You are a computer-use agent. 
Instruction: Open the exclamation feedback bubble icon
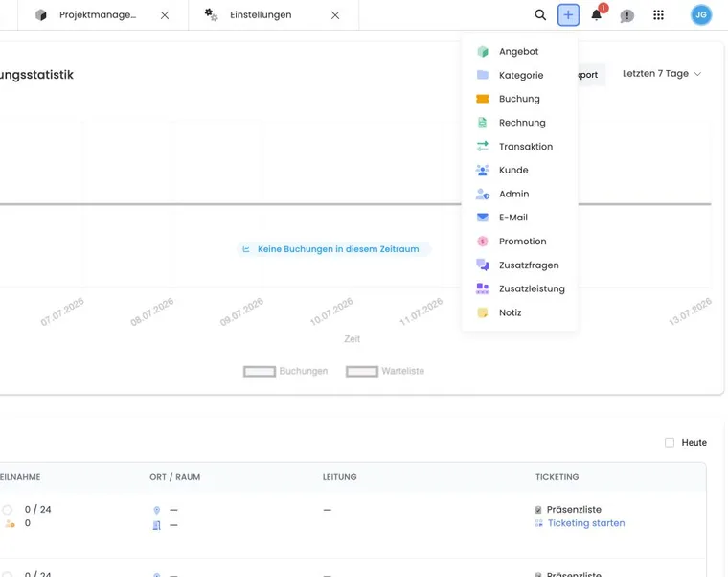pos(626,15)
